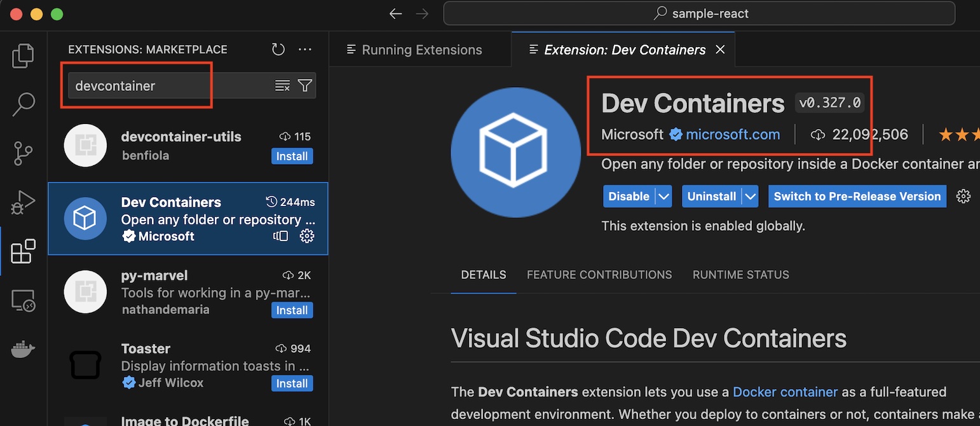Viewport: 980px width, 426px height.
Task: Open manage gear for Dev Containers list item
Action: (307, 237)
